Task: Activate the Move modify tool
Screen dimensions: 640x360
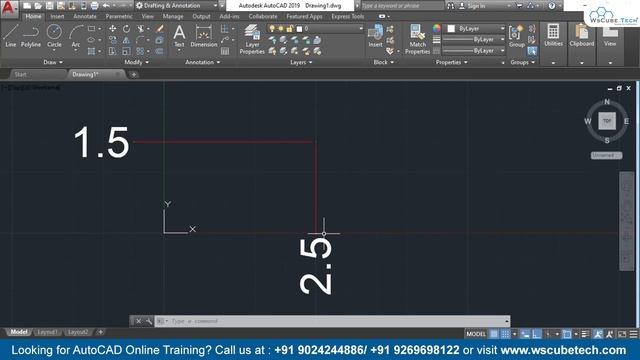Action: click(112, 29)
